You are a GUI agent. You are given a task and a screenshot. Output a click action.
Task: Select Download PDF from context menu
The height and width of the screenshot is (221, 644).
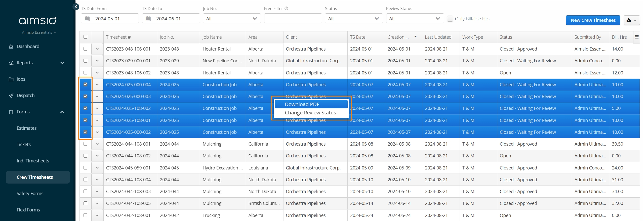point(311,104)
